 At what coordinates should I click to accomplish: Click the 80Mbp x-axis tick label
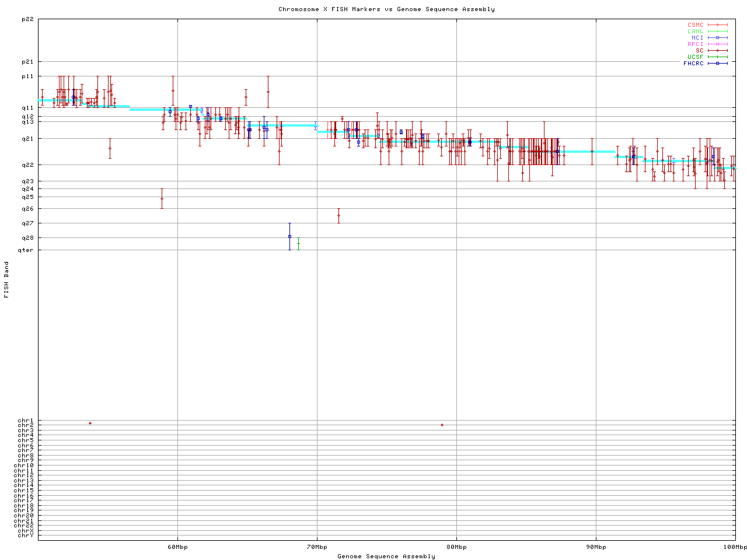pos(456,547)
